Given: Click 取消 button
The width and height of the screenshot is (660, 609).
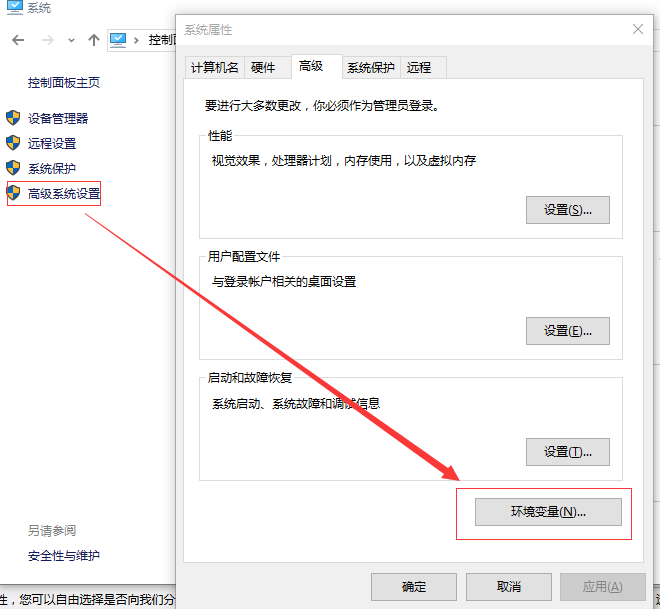Looking at the screenshot, I should (508, 587).
